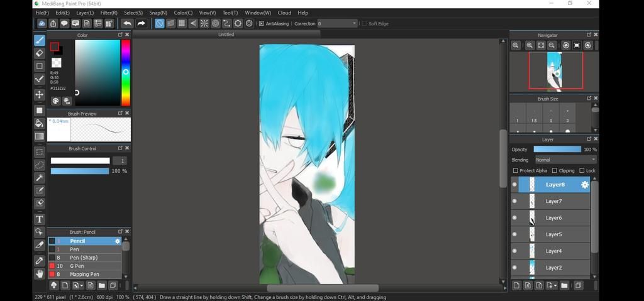Hide Layer4 using its visibility dot
The height and width of the screenshot is (301, 644).
(x=514, y=251)
